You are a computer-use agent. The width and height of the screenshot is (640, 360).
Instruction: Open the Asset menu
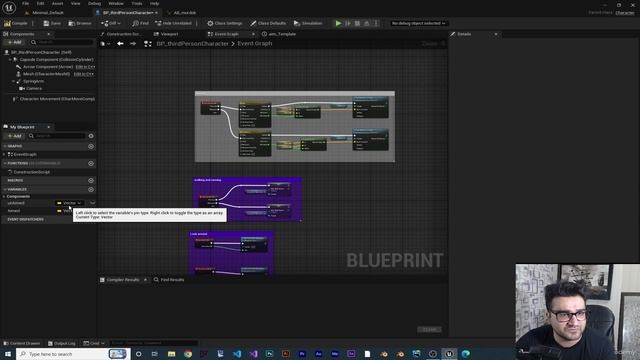58,3
